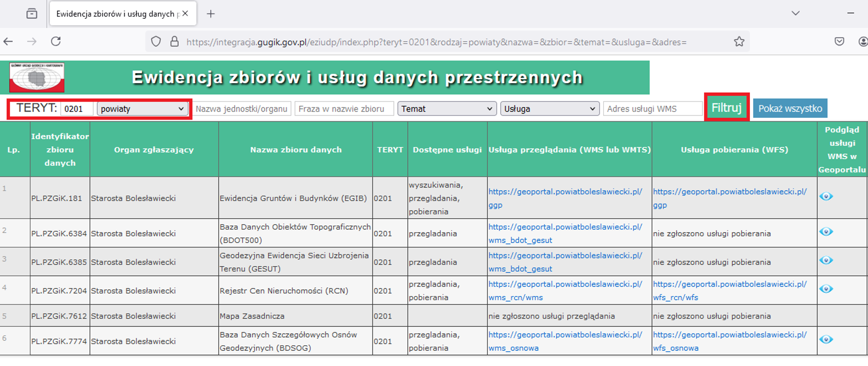Click Mapa Zasadnicza dataset name
The height and width of the screenshot is (366, 868).
click(x=252, y=316)
